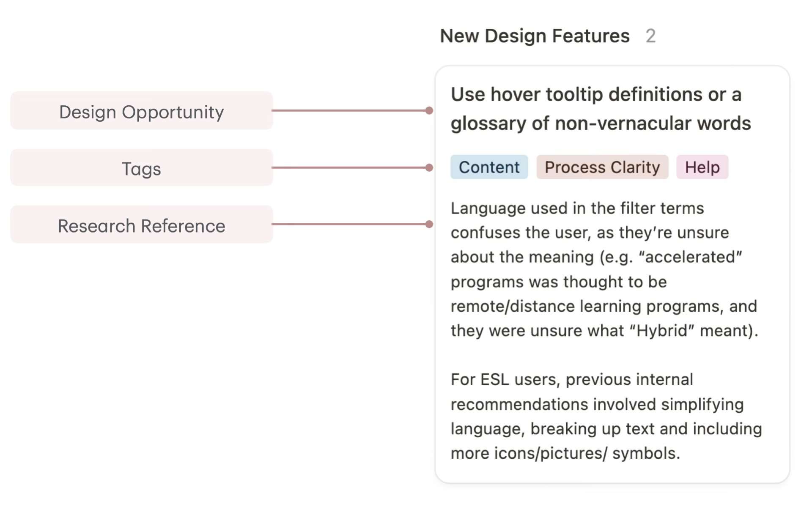Select the Process Clarity tag
The image size is (812, 510).
(x=602, y=167)
